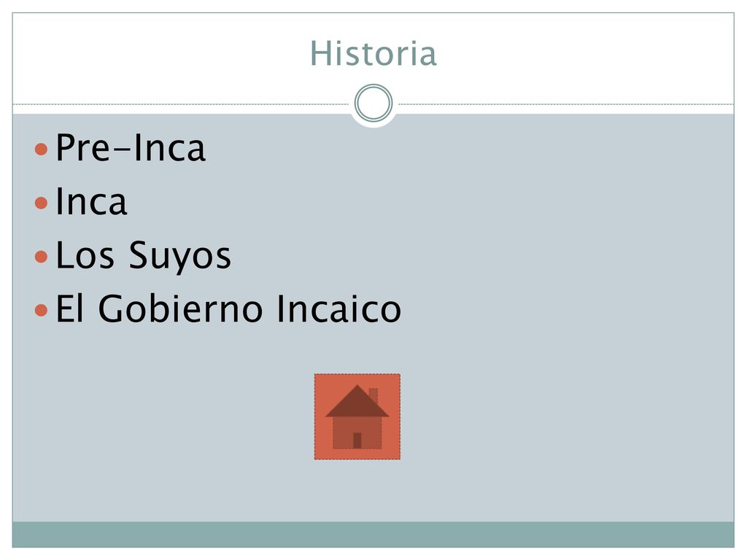The image size is (747, 560).
Task: Click the bullet dot before the standalone Inca item
Action: [x=42, y=203]
